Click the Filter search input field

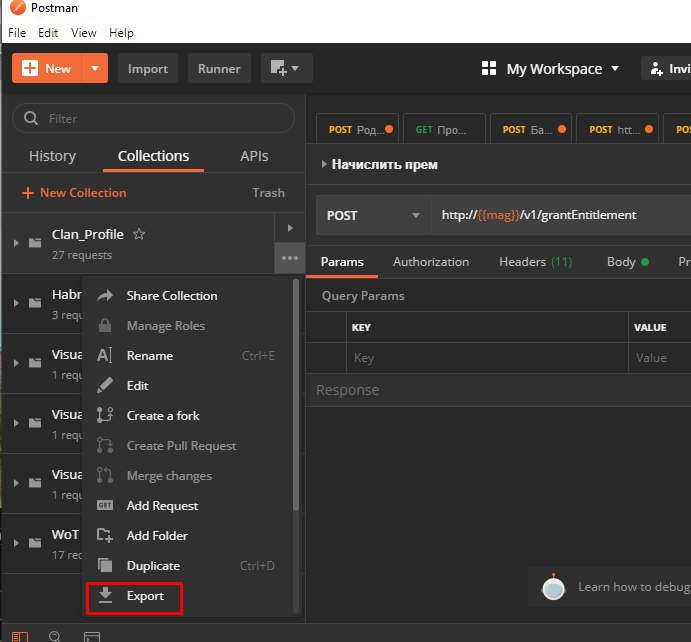[153, 118]
